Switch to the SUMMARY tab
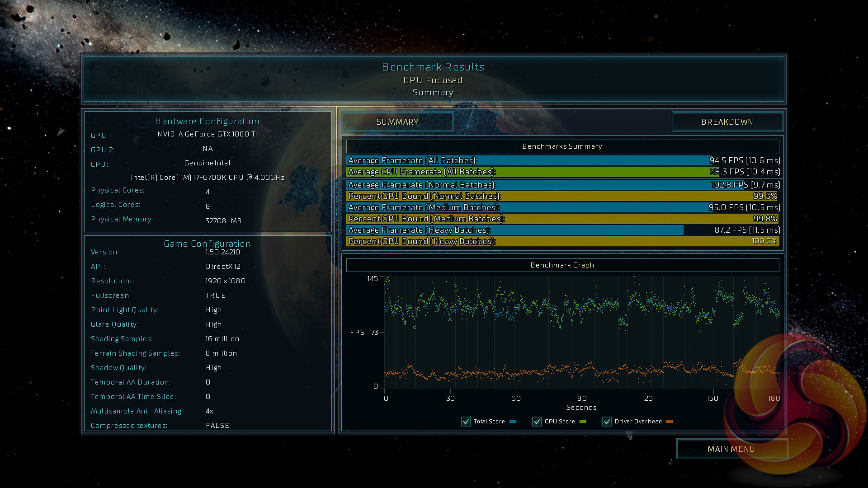 click(397, 122)
